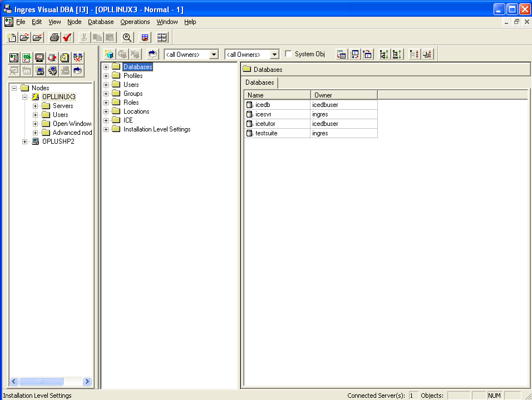The width and height of the screenshot is (532, 400).
Task: Select Open Windows folder under OPLLINUX3
Action: [x=72, y=124]
